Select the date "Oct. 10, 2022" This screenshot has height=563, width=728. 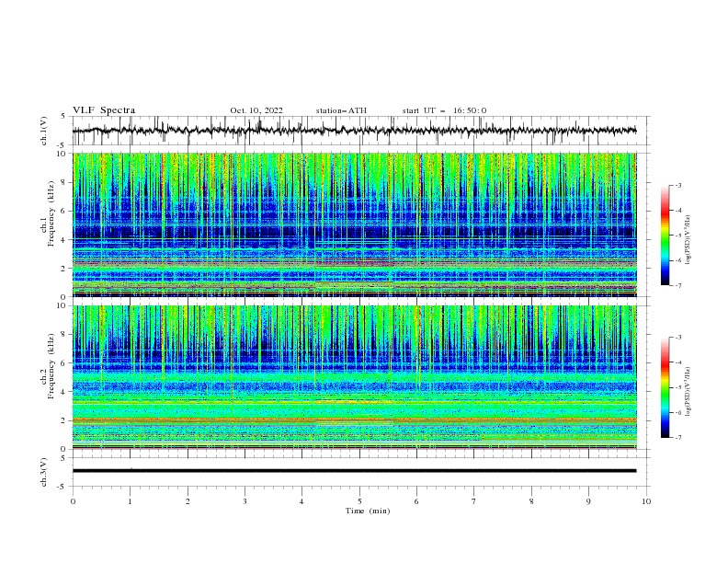256,110
